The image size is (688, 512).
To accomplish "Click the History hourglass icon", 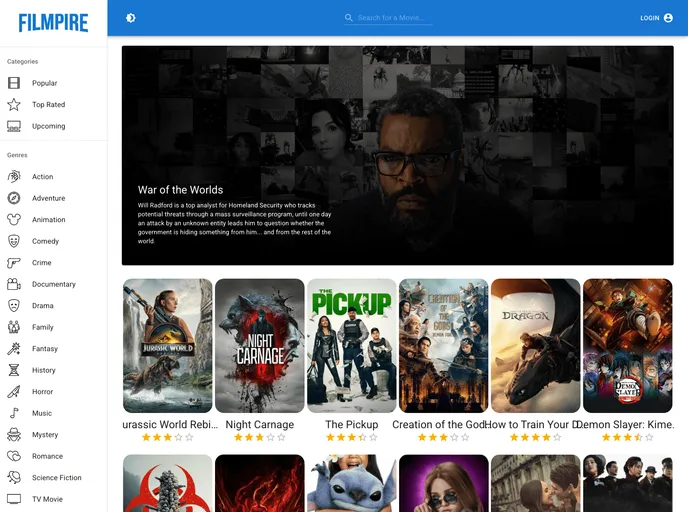I will (14, 370).
